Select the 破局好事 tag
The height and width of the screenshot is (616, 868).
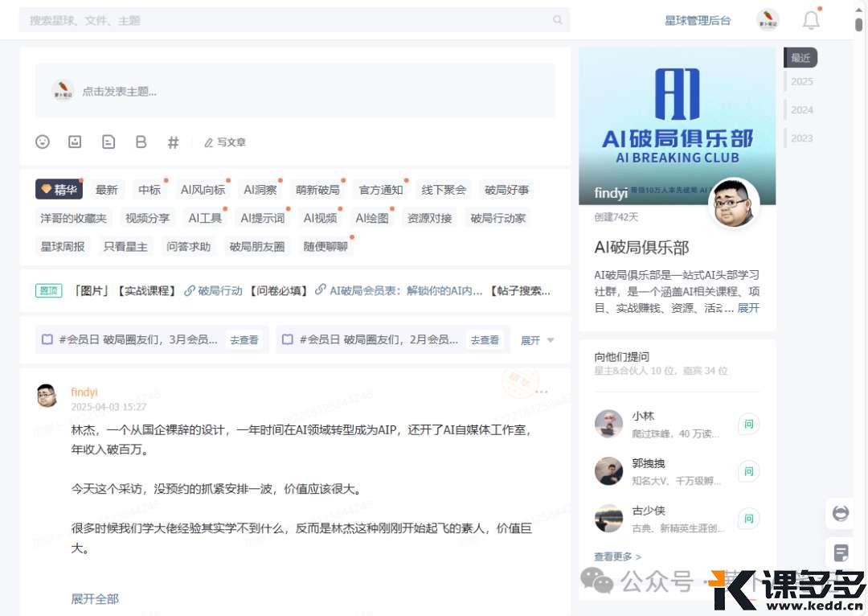coord(506,190)
